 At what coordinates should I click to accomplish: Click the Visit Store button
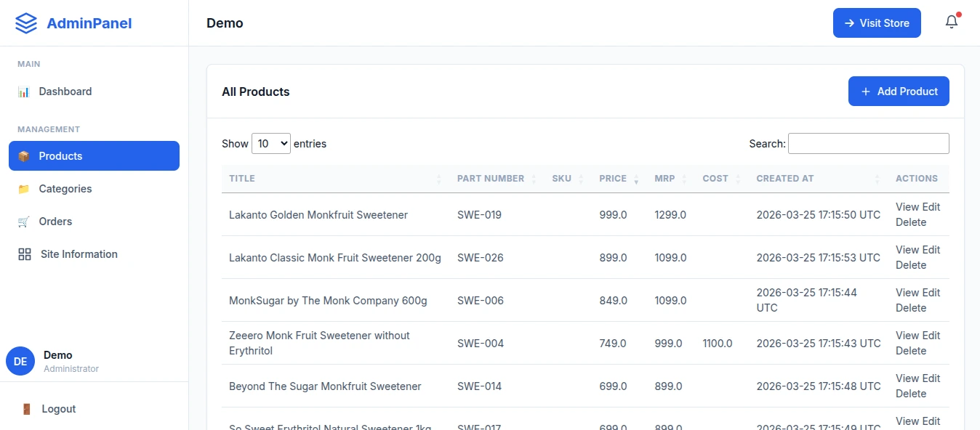point(877,23)
